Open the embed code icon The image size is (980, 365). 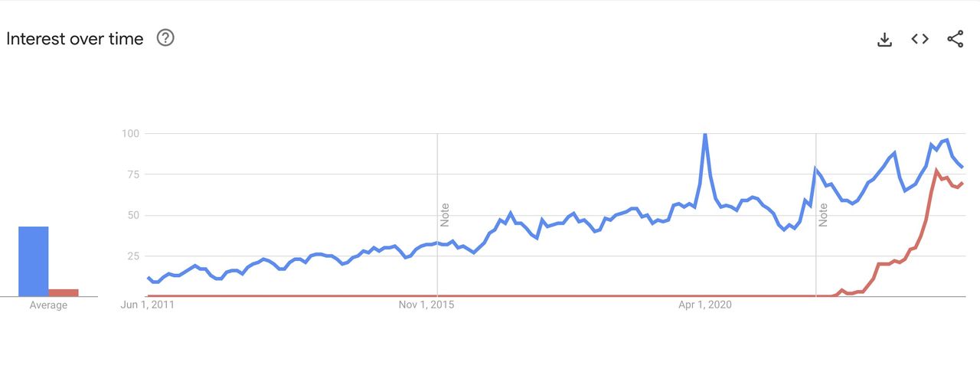click(x=920, y=39)
